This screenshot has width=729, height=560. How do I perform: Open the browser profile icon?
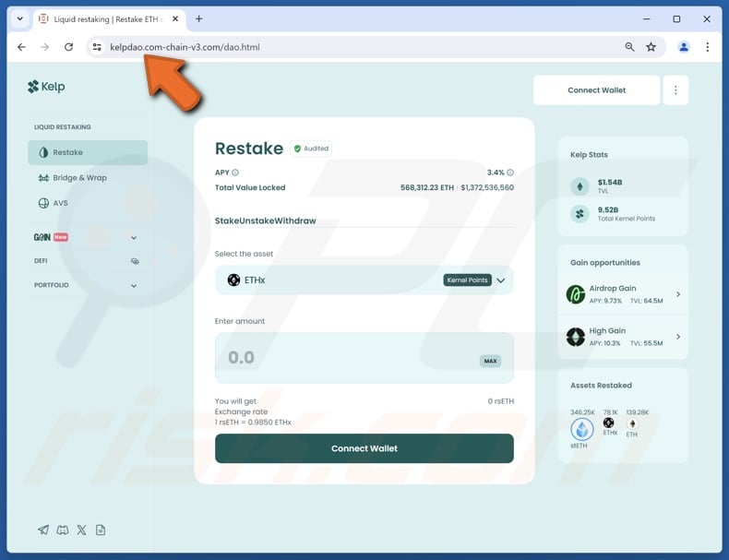click(x=684, y=47)
